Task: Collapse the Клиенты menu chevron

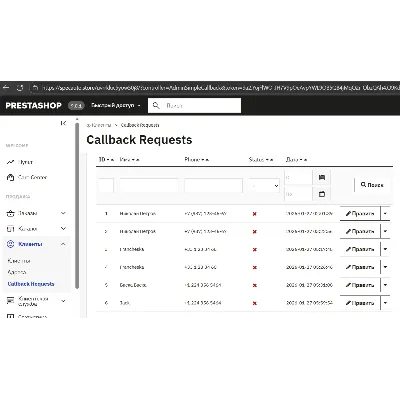Action: 63,244
